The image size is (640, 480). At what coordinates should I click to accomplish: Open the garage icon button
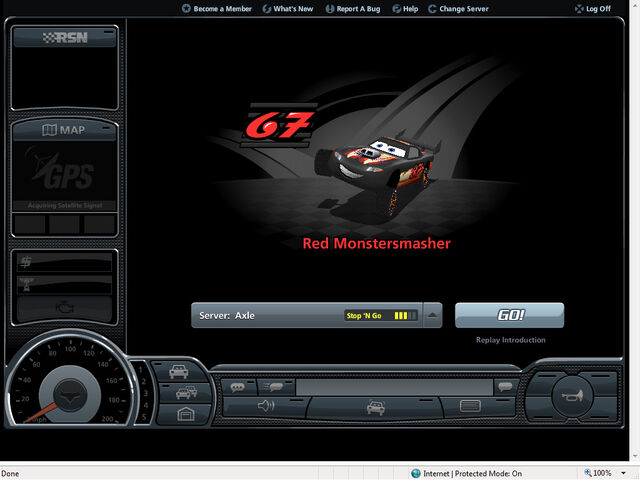(186, 414)
